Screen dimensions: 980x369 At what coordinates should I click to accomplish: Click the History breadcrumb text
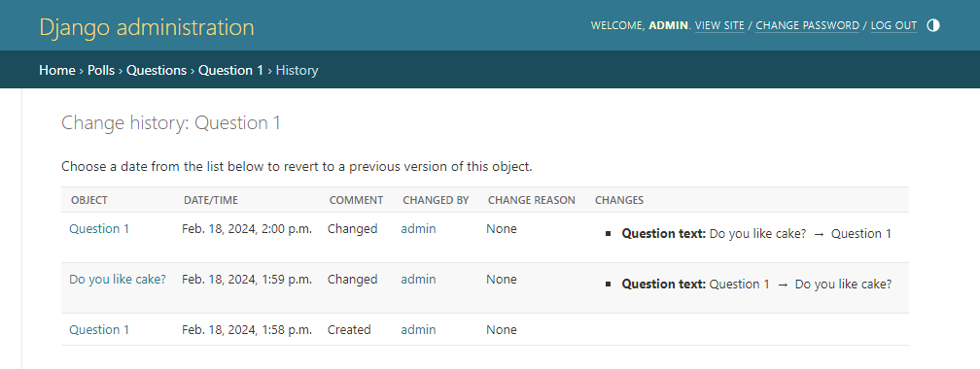coord(297,71)
